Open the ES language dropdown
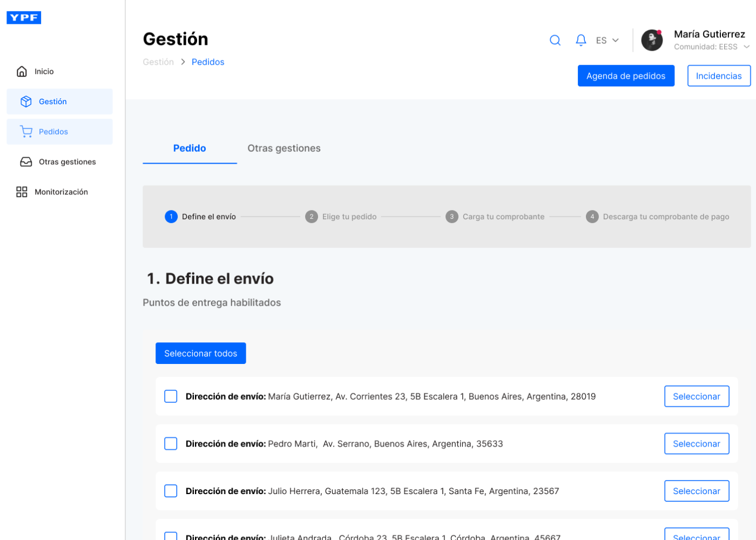Image resolution: width=756 pixels, height=540 pixels. tap(607, 40)
